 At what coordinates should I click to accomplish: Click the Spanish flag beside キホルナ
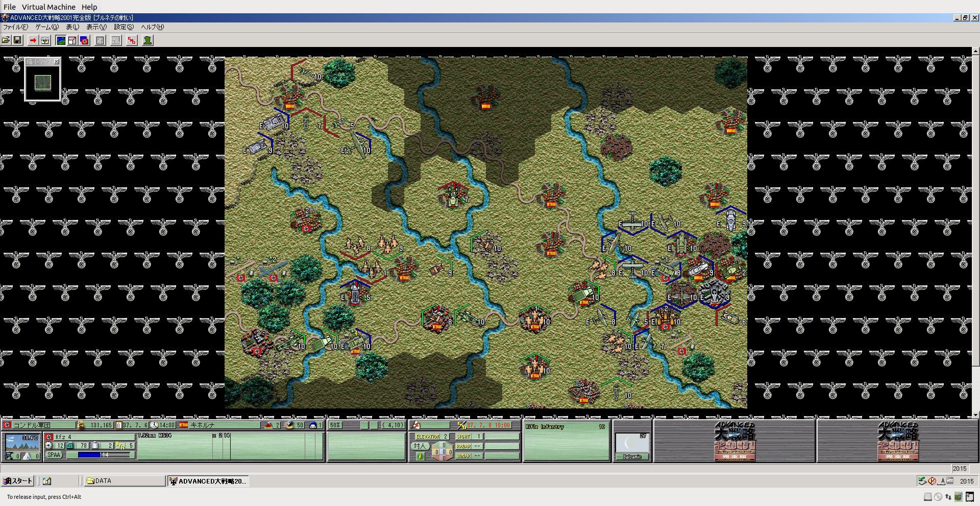(x=183, y=425)
